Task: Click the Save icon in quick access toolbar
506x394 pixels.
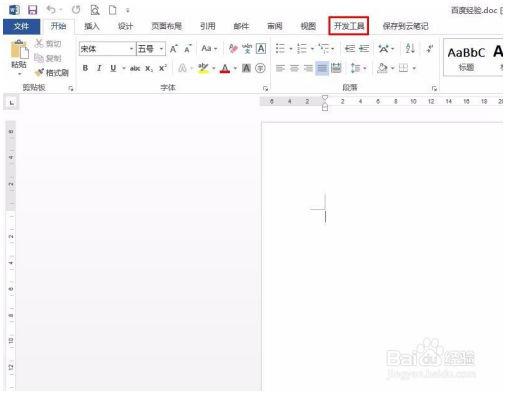Action: click(x=32, y=10)
